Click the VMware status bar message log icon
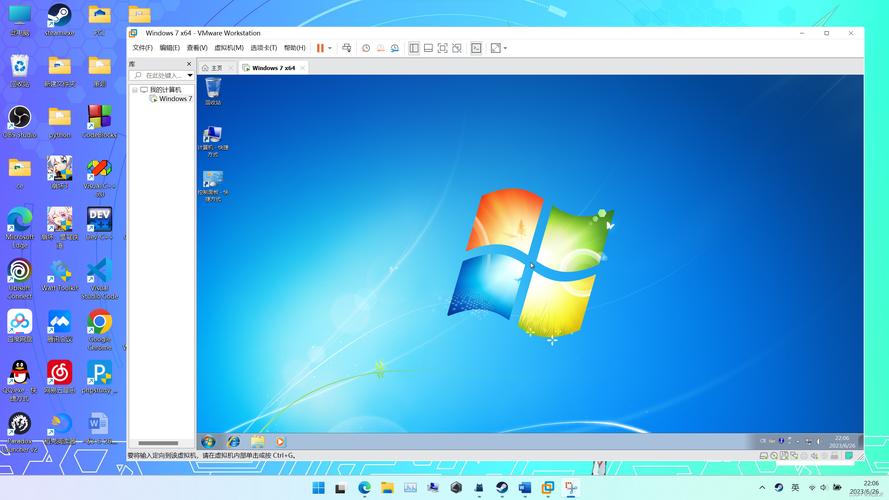Viewport: 889px width, 500px height. tap(849, 456)
